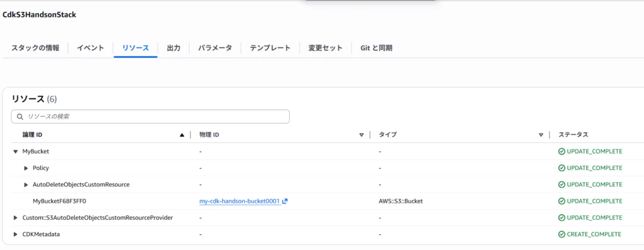Click the 論理 ID column header
The image size is (644, 250).
33,135
